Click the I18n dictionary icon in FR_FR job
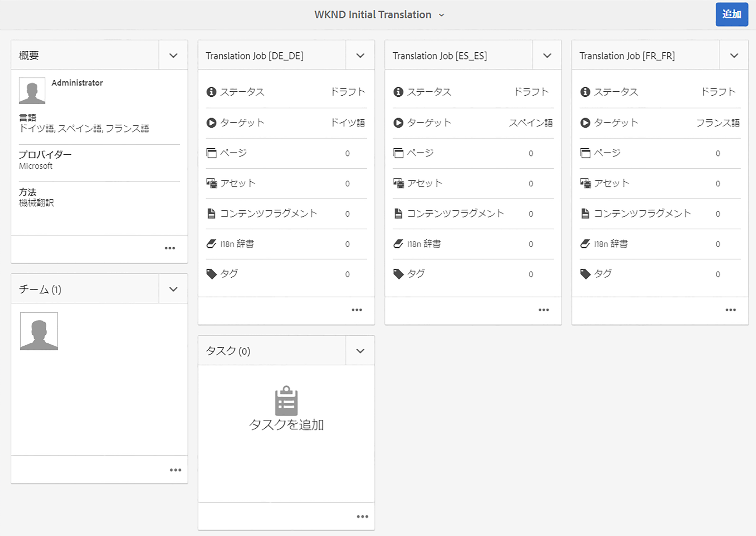The image size is (756, 536). (x=585, y=244)
